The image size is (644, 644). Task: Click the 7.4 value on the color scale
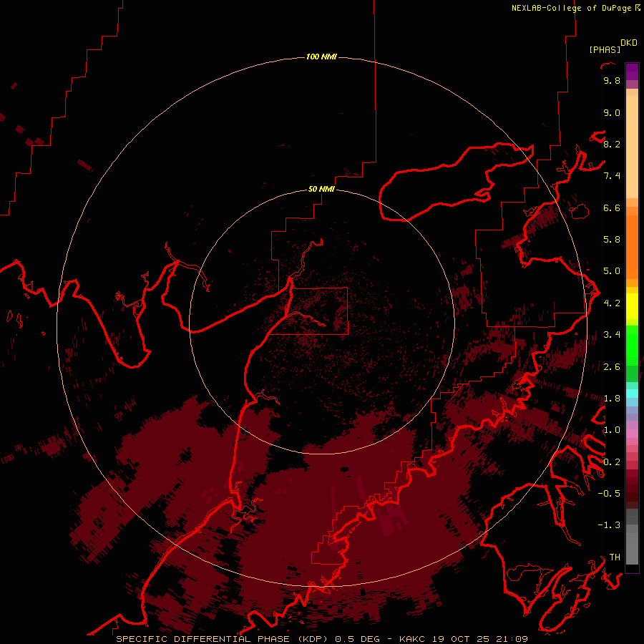click(x=612, y=176)
